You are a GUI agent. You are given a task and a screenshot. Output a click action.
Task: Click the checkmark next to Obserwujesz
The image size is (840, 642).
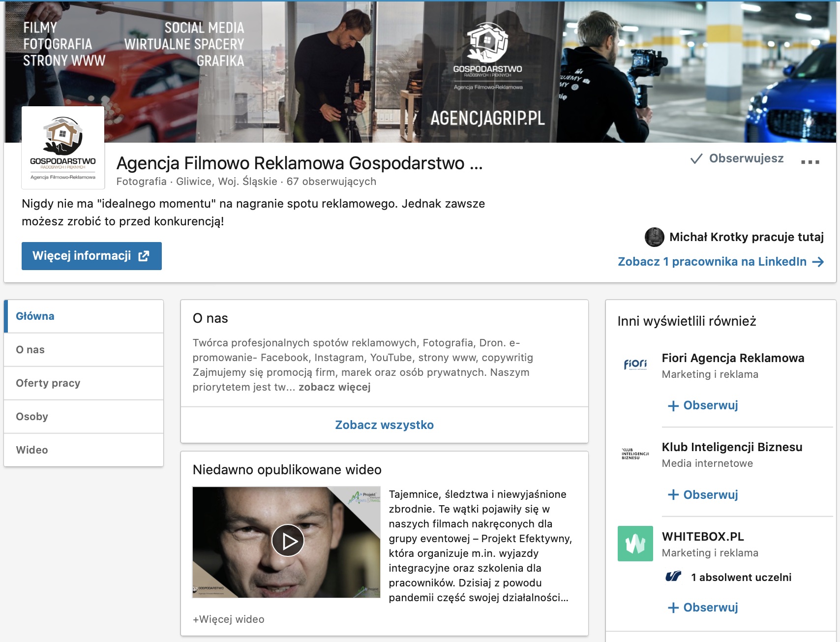[696, 158]
